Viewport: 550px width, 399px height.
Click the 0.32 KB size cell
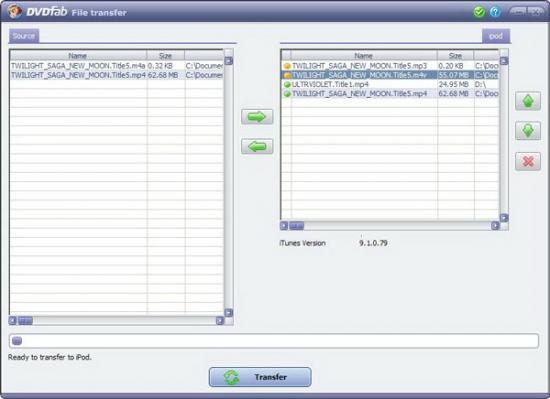point(160,66)
